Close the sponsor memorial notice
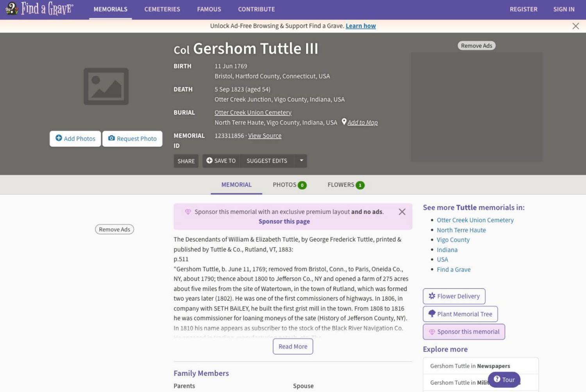 402,212
